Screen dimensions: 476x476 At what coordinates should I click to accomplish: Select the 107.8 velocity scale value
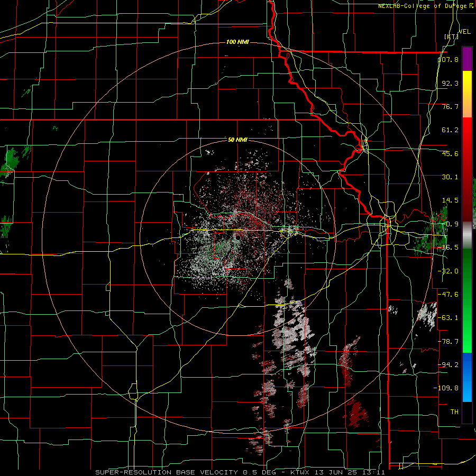(x=448, y=59)
